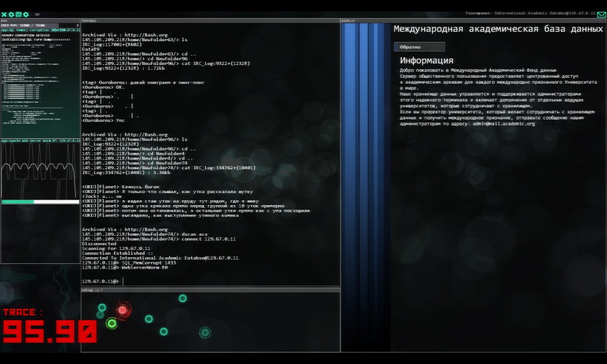Screen dimensions: 607x364
Task: Select the topmost teal node in netMap
Action: point(183,298)
